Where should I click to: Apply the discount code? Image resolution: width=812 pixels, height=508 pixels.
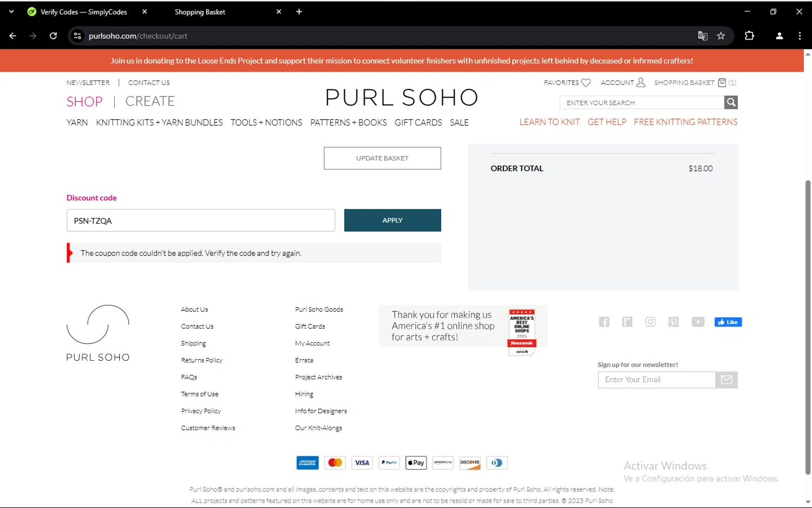pos(392,220)
